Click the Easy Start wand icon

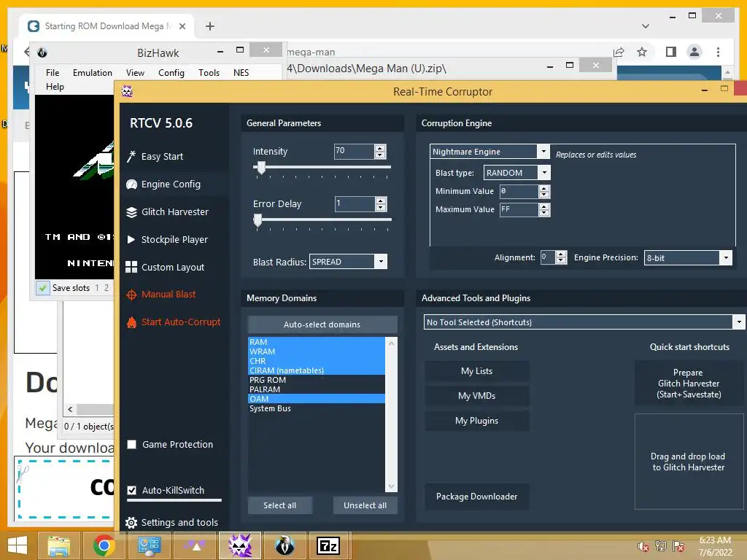(x=131, y=156)
